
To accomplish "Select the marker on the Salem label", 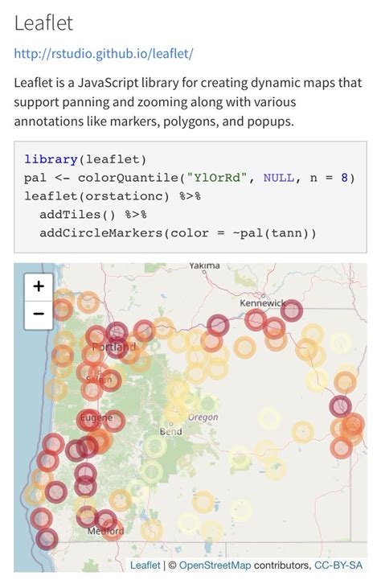I will click(x=110, y=380).
